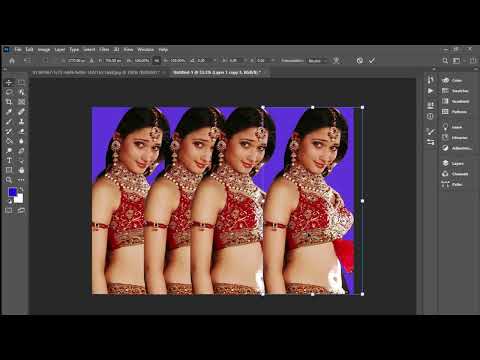Select the Zoom tool
The height and width of the screenshot is (360, 480).
9,180
